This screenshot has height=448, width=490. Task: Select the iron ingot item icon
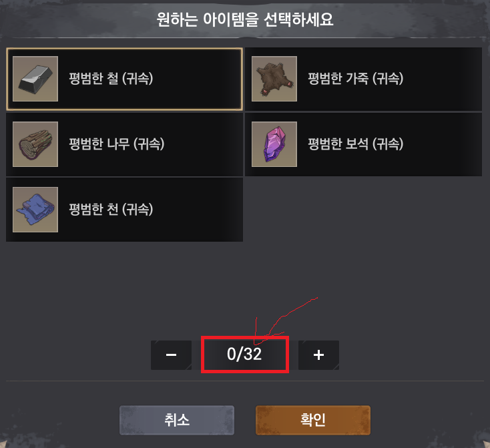(x=35, y=79)
